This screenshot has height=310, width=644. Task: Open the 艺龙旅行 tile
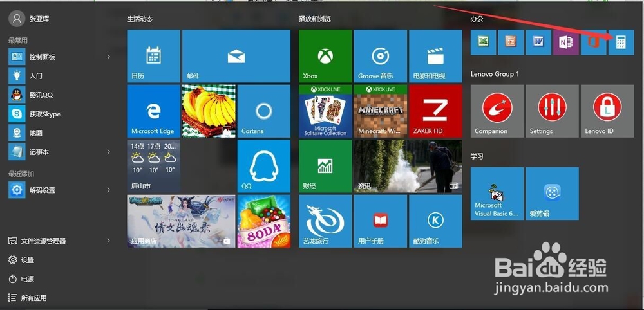coord(325,221)
